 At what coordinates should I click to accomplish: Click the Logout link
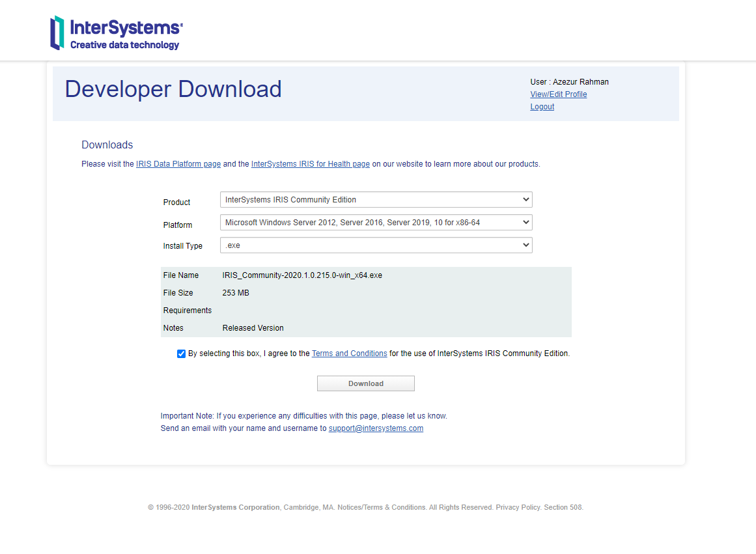coord(542,107)
